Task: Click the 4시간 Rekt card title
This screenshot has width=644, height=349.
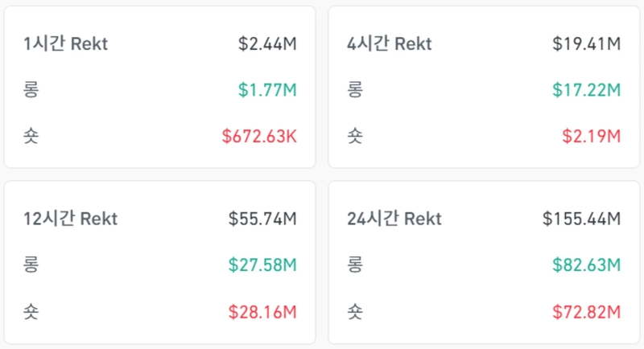Action: 390,43
